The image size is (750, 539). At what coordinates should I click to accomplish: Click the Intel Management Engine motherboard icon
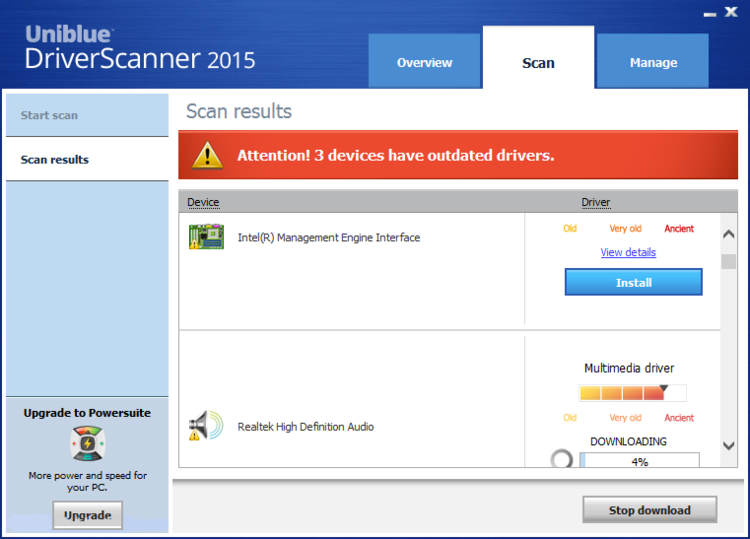point(206,236)
